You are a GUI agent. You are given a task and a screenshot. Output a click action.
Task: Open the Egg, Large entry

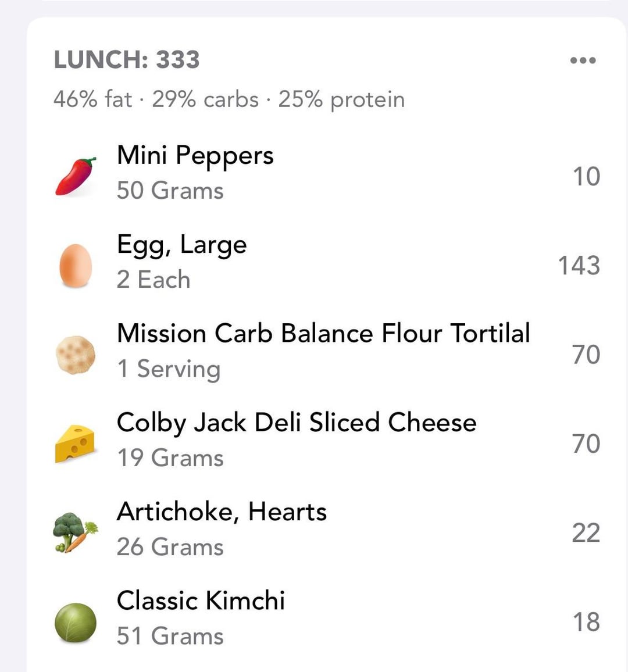182,245
